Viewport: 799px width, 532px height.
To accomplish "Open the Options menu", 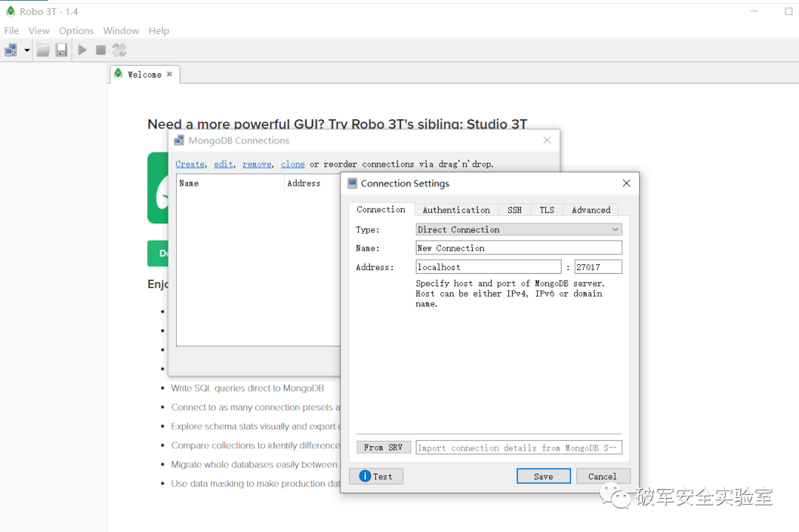I will click(x=76, y=30).
